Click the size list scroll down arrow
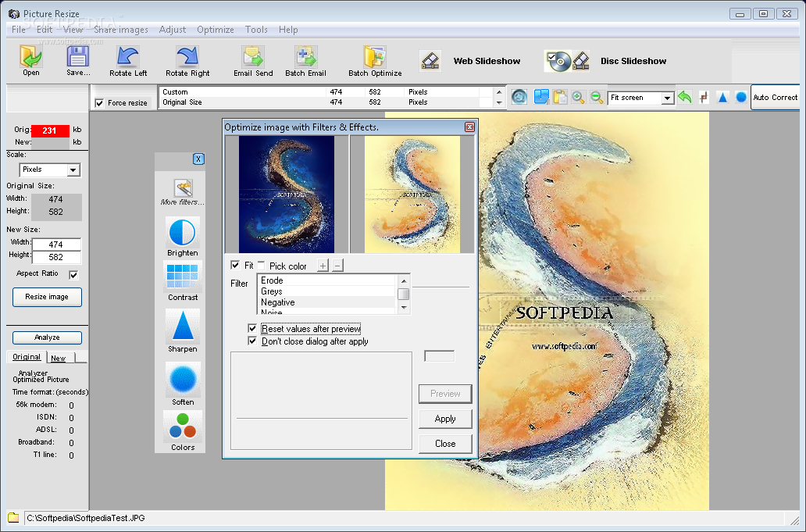The height and width of the screenshot is (532, 806). tap(498, 103)
